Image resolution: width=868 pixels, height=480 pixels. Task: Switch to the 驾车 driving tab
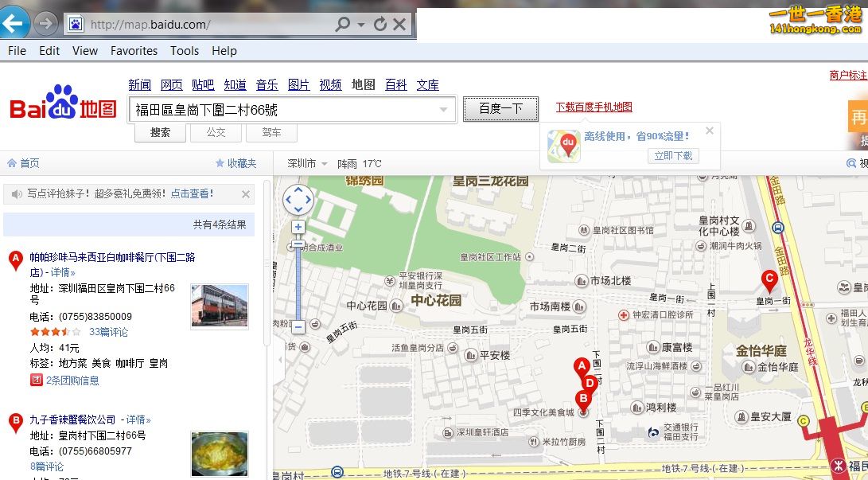pos(271,132)
